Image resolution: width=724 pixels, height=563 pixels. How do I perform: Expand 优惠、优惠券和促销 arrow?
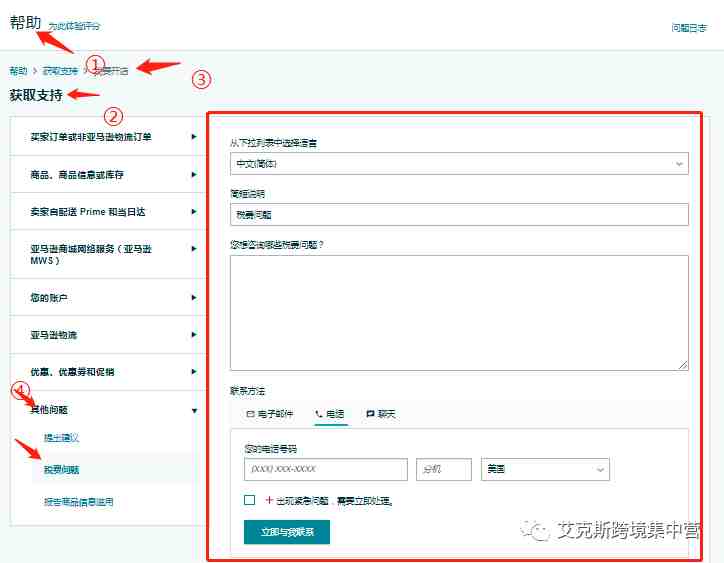click(194, 371)
